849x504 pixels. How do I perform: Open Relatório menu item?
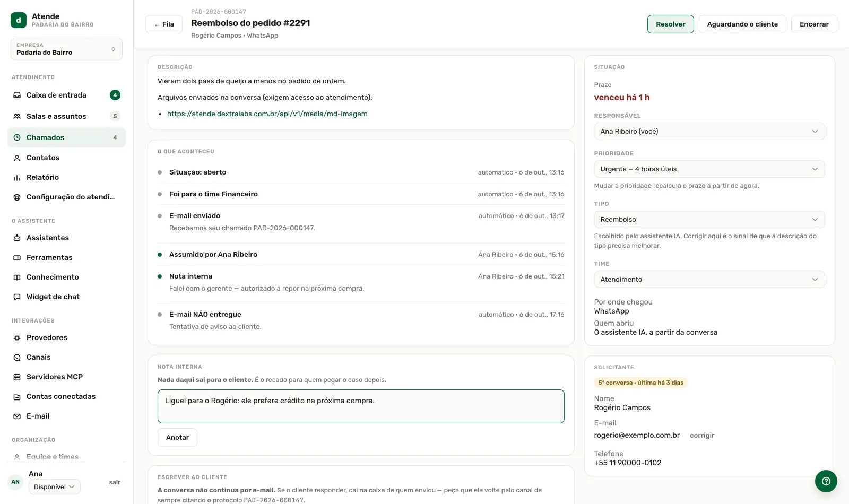click(66, 177)
